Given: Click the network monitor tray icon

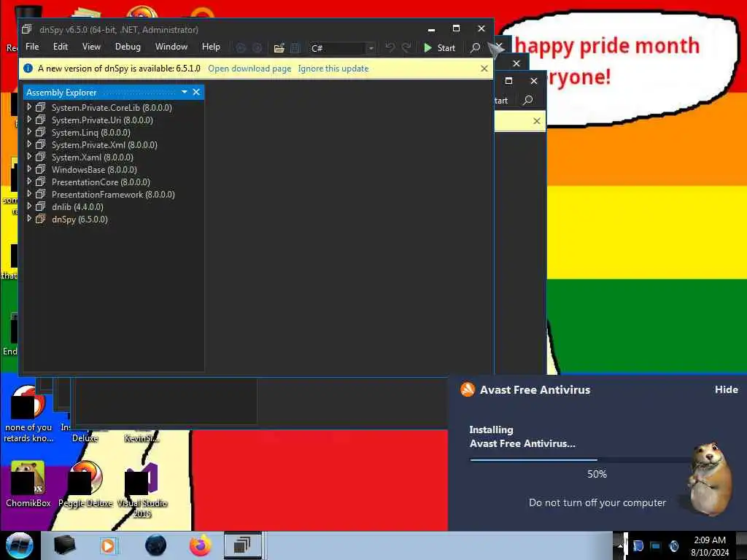Looking at the screenshot, I should click(656, 546).
